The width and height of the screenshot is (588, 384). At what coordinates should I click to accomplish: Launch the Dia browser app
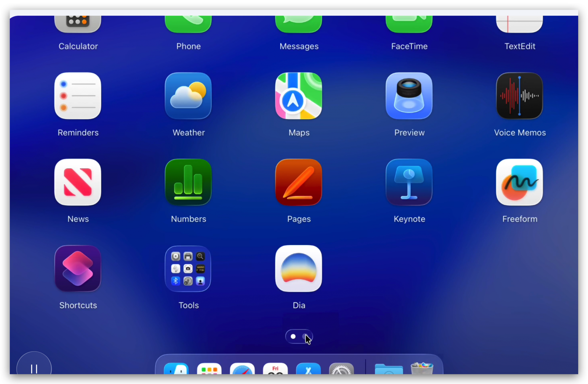pyautogui.click(x=299, y=269)
